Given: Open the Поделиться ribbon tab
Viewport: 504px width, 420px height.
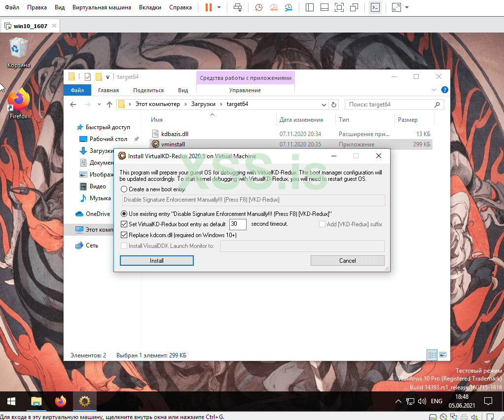Looking at the screenshot, I should 148,90.
